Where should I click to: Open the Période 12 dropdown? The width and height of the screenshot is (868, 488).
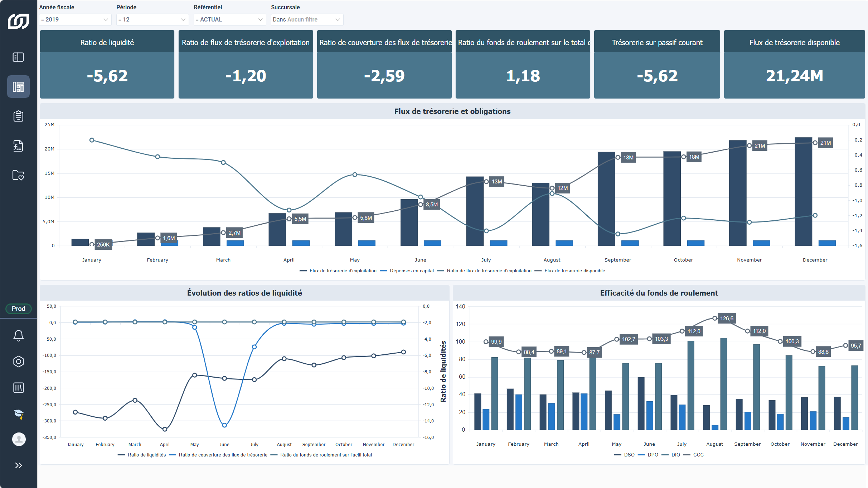pos(152,19)
